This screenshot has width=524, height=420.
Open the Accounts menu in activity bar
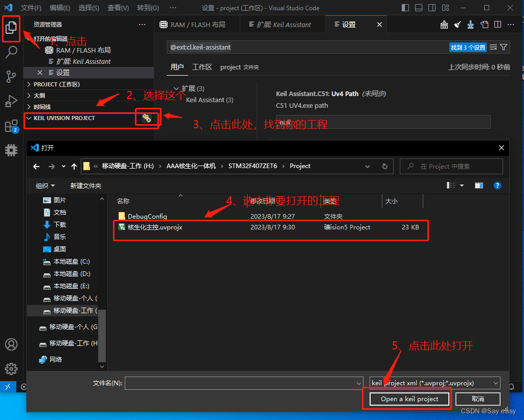pyautogui.click(x=11, y=344)
